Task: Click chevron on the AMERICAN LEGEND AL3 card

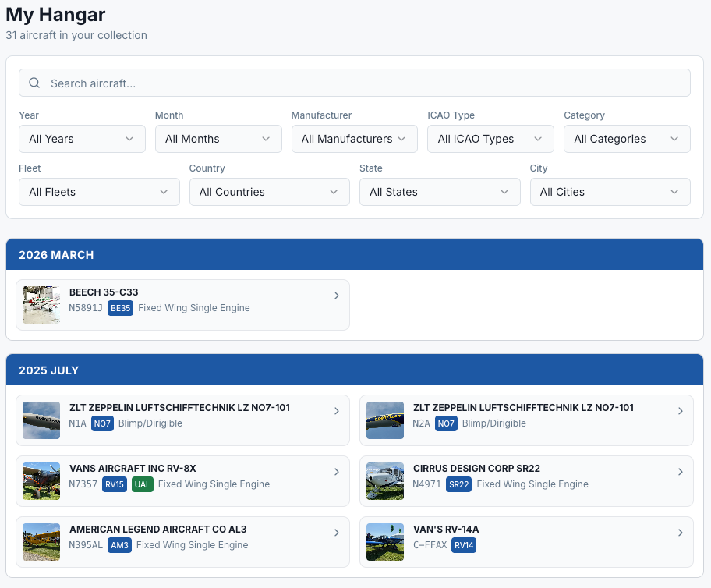Action: point(337,533)
